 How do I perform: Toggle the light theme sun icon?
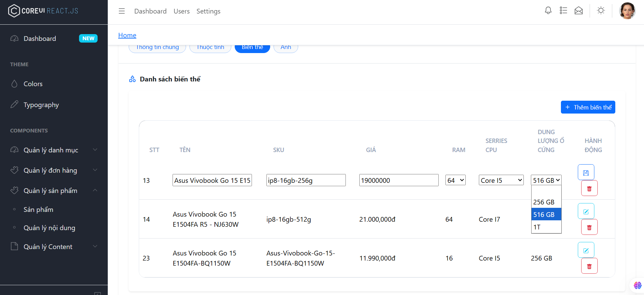tap(601, 11)
